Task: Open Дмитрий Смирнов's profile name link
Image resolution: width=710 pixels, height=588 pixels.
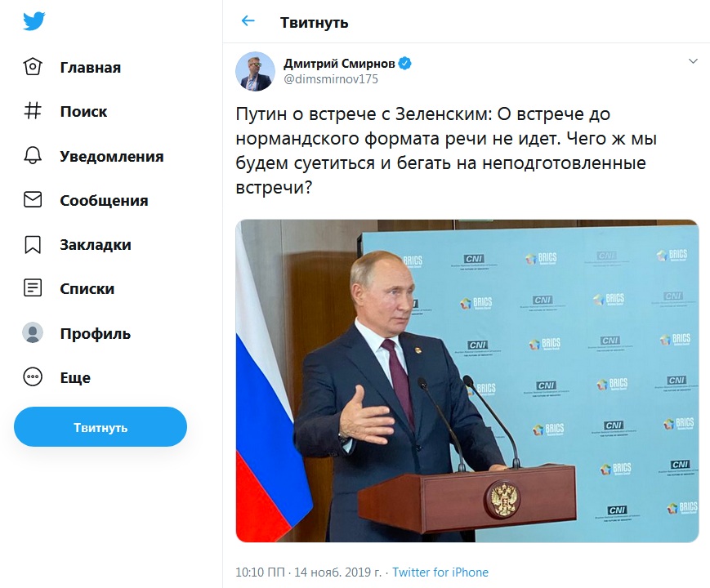Action: [338, 63]
